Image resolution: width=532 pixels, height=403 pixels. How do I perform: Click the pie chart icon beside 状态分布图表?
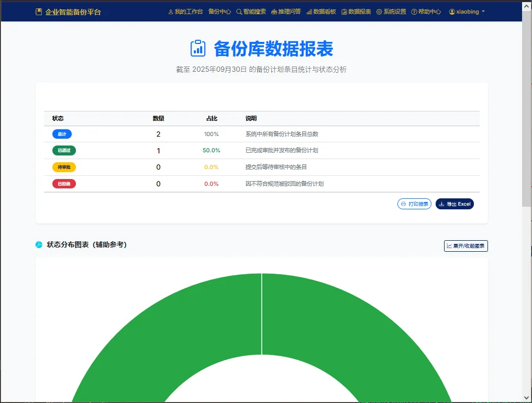pyautogui.click(x=39, y=244)
